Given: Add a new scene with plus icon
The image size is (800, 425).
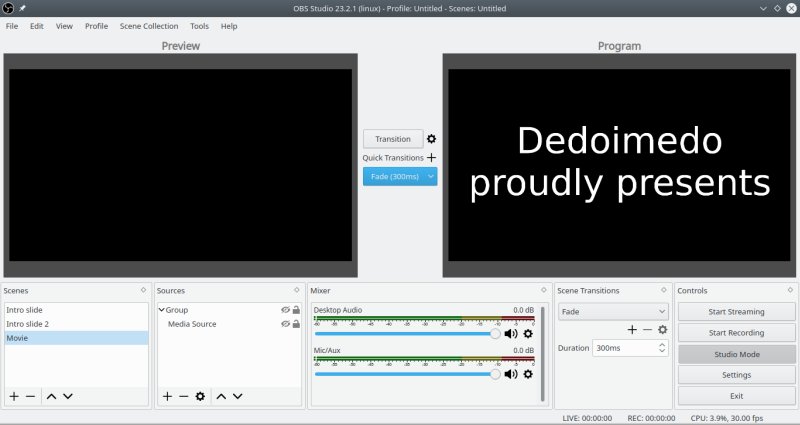Looking at the screenshot, I should [14, 397].
